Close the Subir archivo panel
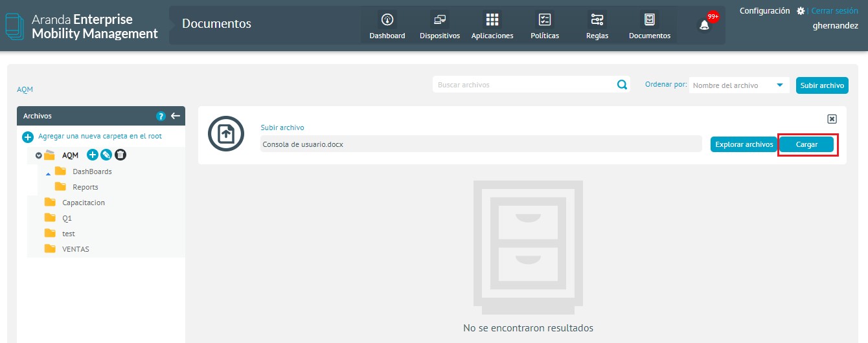868x343 pixels. point(832,118)
